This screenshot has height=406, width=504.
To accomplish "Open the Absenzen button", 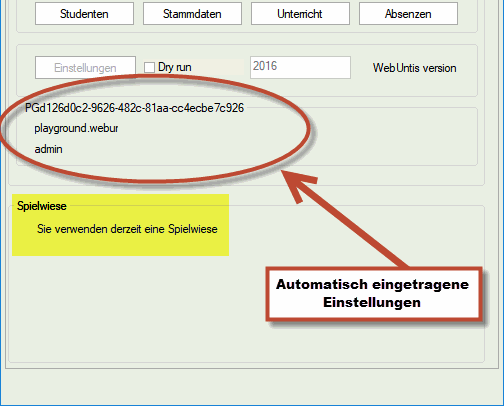I will (x=408, y=14).
